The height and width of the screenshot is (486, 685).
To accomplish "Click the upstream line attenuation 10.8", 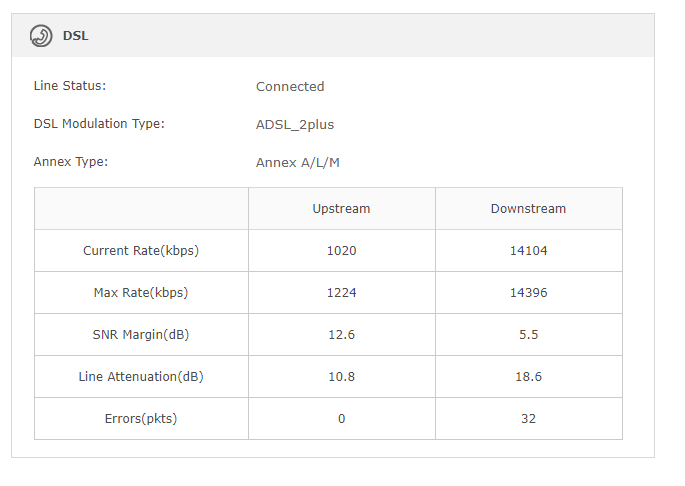I will pyautogui.click(x=341, y=377).
